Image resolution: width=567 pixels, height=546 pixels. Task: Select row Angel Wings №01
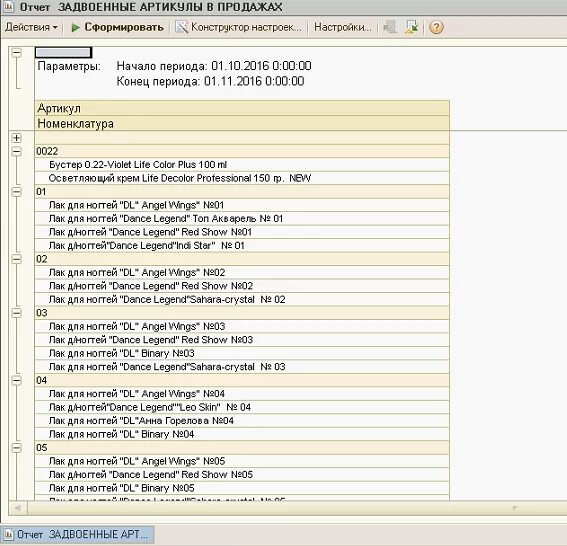click(x=242, y=205)
